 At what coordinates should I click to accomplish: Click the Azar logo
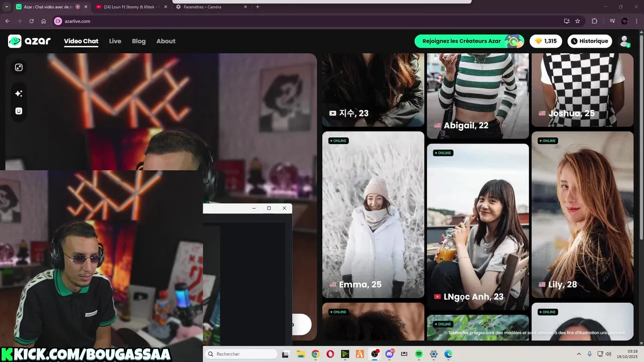pyautogui.click(x=29, y=41)
